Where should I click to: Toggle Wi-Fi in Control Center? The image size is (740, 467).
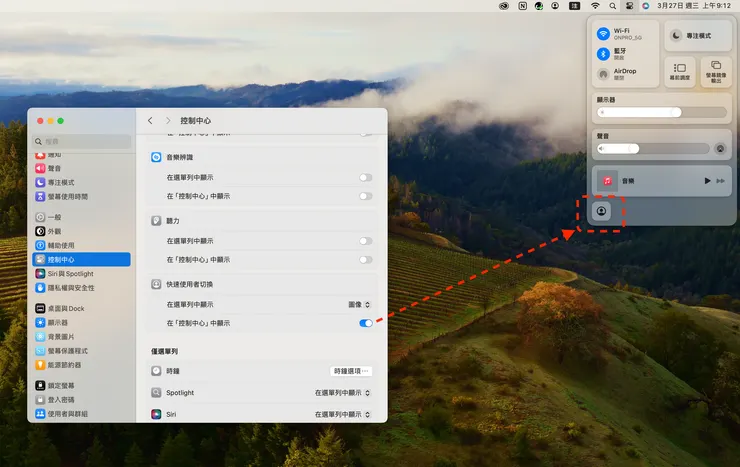click(x=603, y=33)
